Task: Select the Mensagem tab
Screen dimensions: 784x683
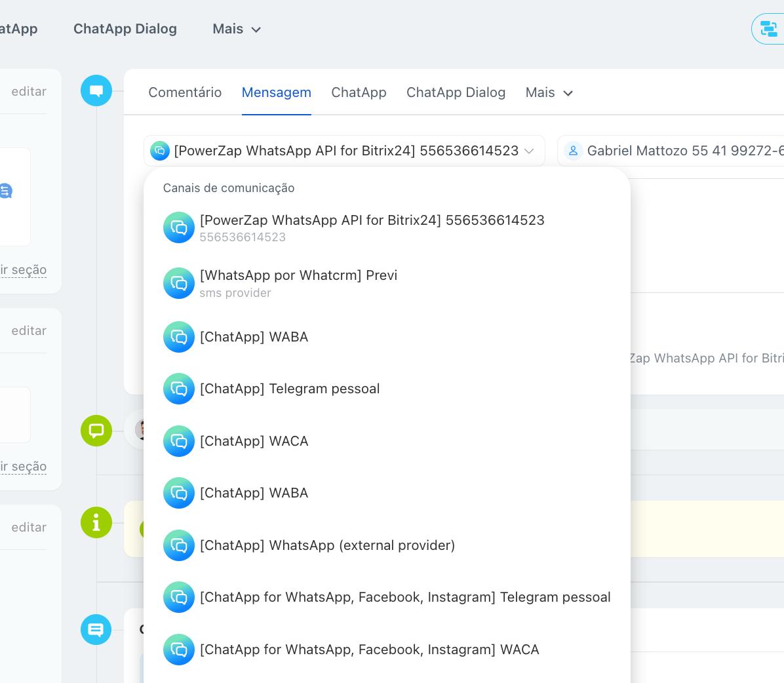Action: 276,92
